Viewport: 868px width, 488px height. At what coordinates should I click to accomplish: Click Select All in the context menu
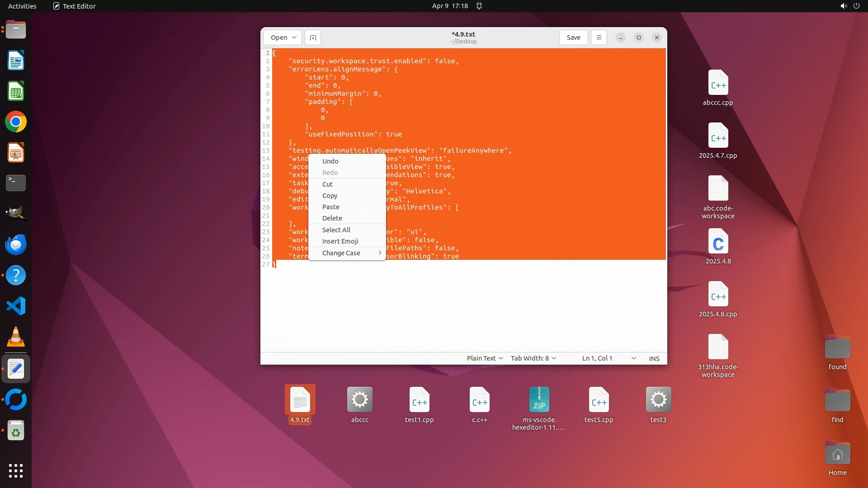click(336, 230)
